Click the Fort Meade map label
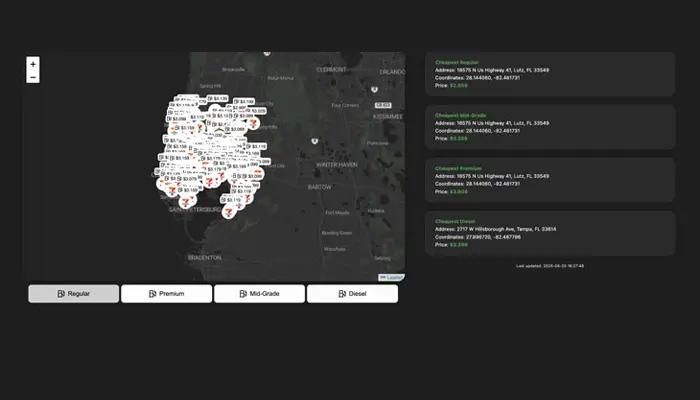Screen dimensions: 700x400 [338, 212]
